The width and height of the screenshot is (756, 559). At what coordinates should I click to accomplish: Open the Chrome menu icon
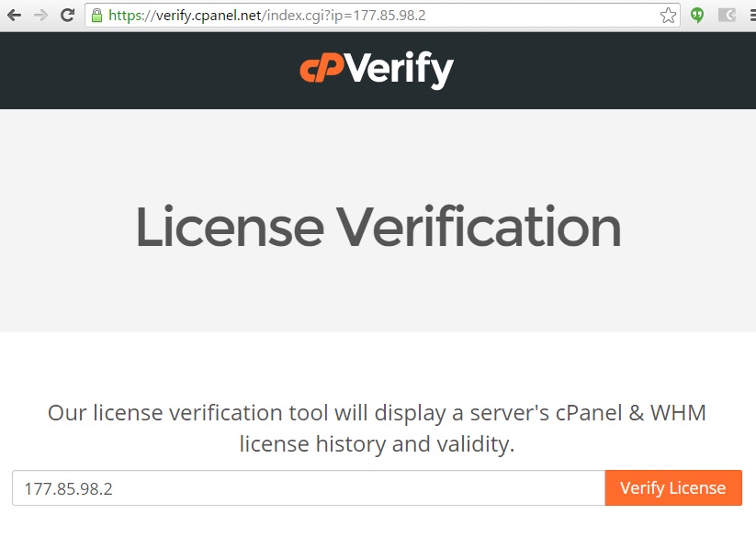coord(752,16)
